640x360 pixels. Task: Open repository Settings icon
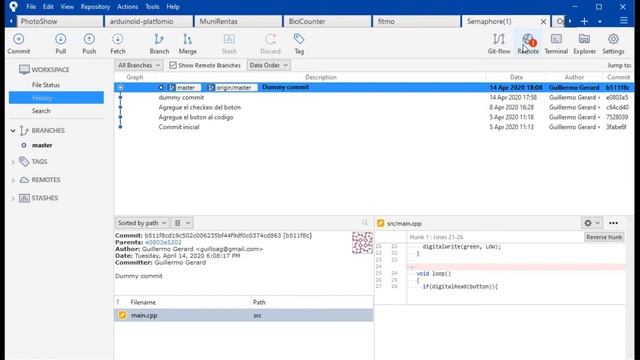[x=613, y=44]
